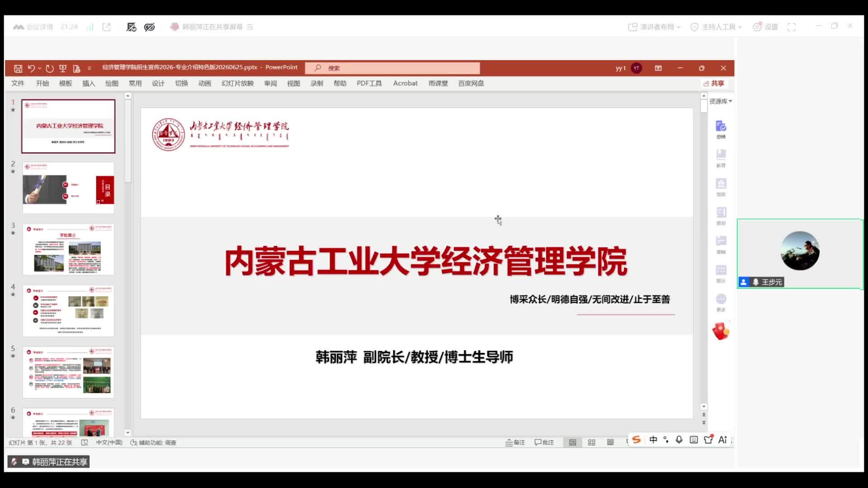Select slide 4 thumbnail in the slide panel

coord(68,310)
